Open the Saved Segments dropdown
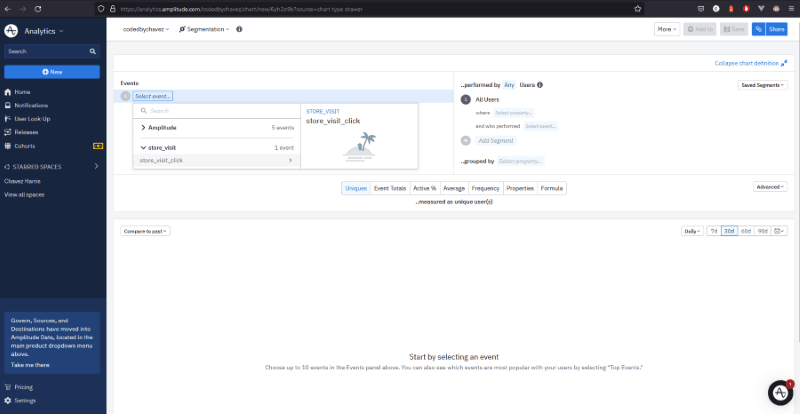The height and width of the screenshot is (414, 800). coord(762,85)
